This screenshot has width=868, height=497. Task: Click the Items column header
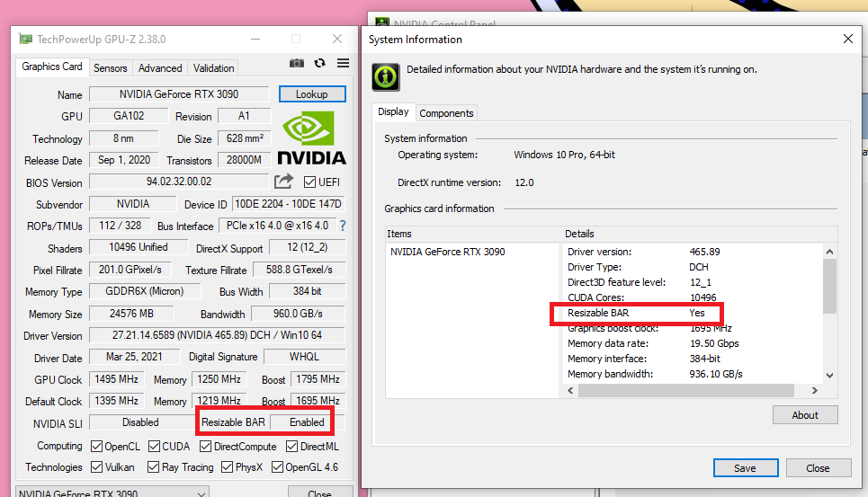coord(474,234)
